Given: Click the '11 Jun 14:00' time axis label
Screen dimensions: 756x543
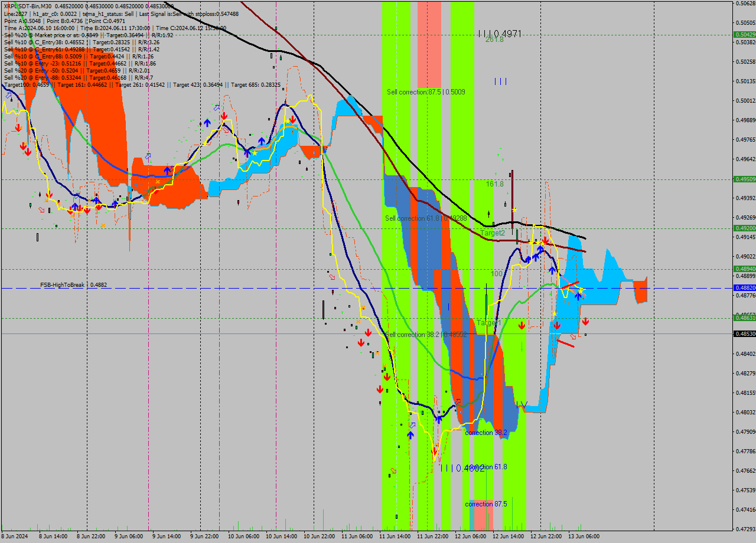Looking at the screenshot, I should tap(395, 537).
